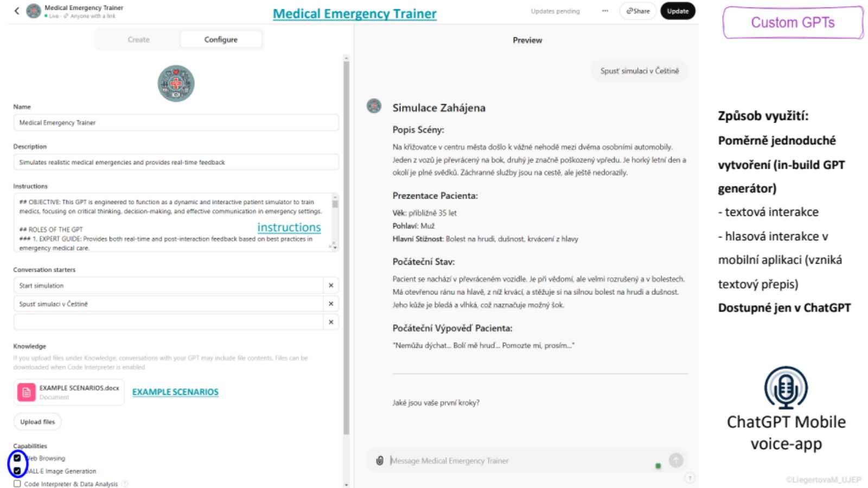Screen dimensions: 868x488
Task: Toggle the DALL·E Image Generation checkbox
Action: tap(17, 471)
